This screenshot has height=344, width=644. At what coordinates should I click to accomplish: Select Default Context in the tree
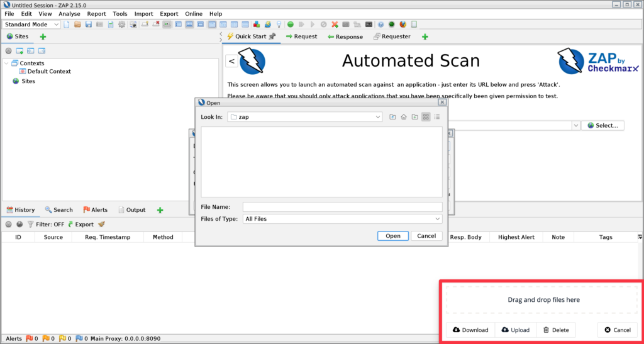tap(45, 72)
